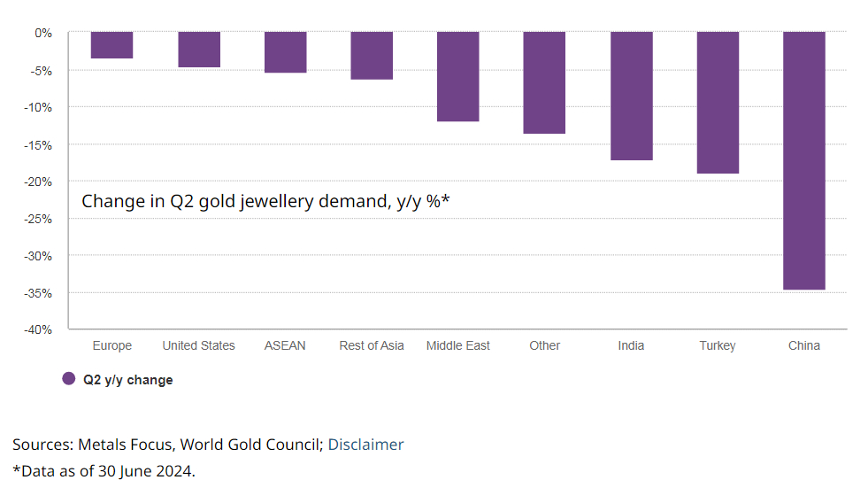
Task: Select the United States bar
Action: click(199, 50)
